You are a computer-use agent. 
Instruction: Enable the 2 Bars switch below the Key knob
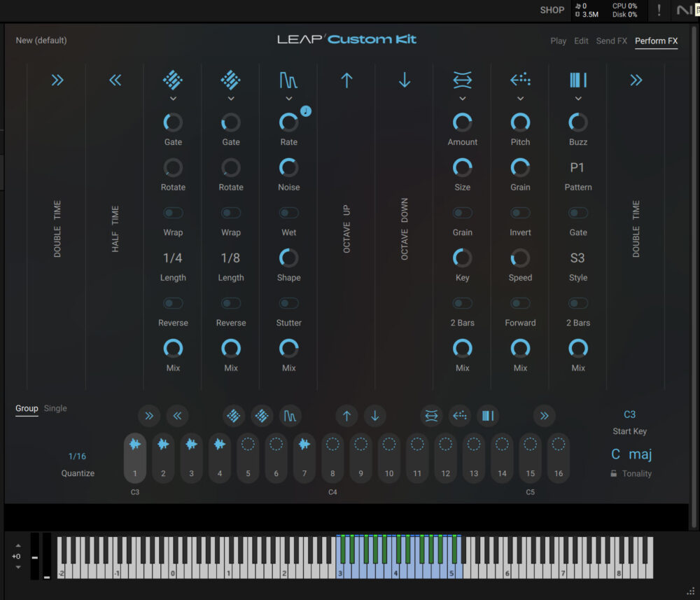click(x=463, y=304)
